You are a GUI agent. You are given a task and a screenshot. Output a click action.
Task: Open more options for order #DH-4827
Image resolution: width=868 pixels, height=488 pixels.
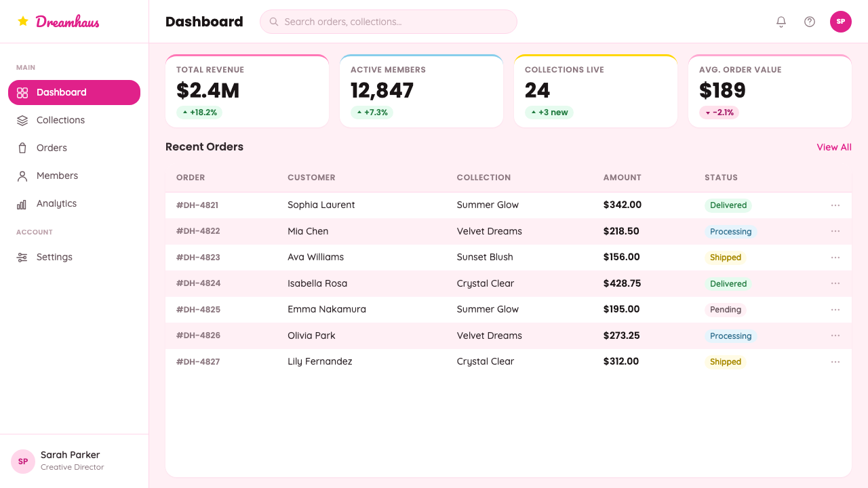pyautogui.click(x=835, y=362)
